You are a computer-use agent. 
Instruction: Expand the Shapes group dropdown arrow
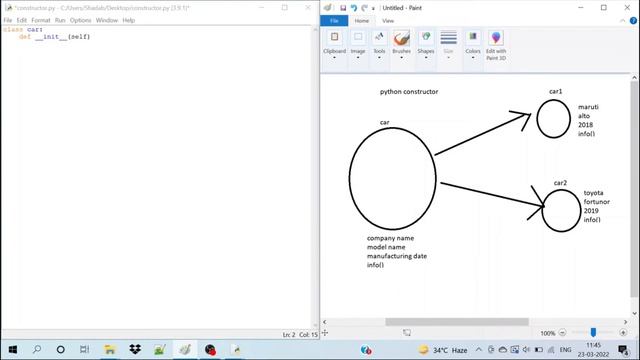pos(426,58)
